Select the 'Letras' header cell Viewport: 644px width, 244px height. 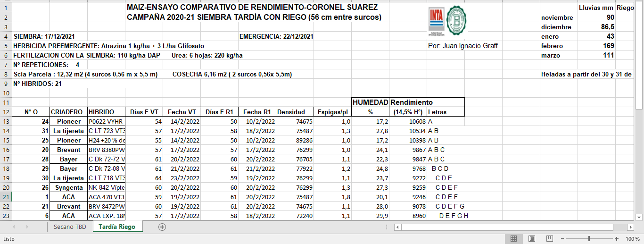[446, 112]
